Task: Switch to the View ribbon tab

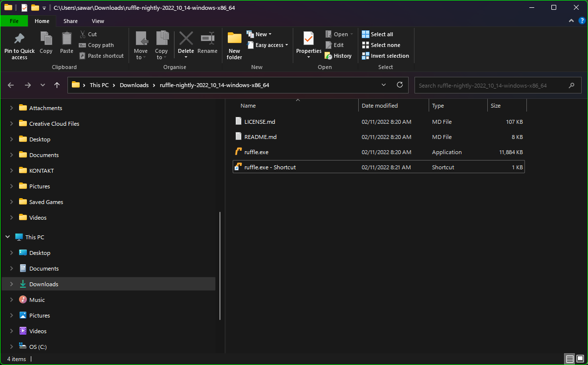Action: 98,21
